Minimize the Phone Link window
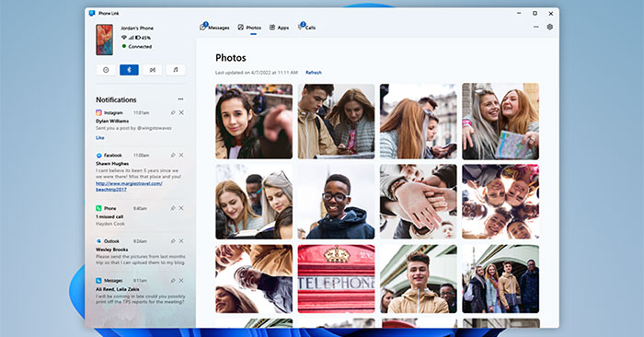 coord(519,13)
